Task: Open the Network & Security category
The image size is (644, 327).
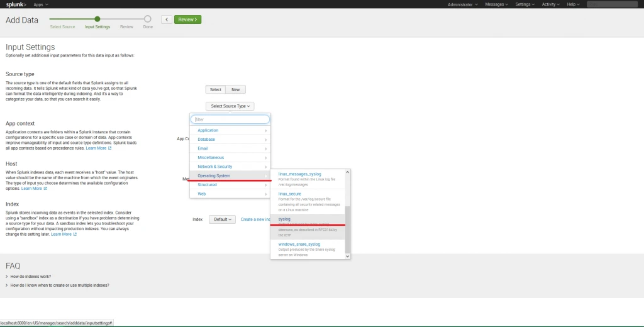Action: tap(215, 167)
